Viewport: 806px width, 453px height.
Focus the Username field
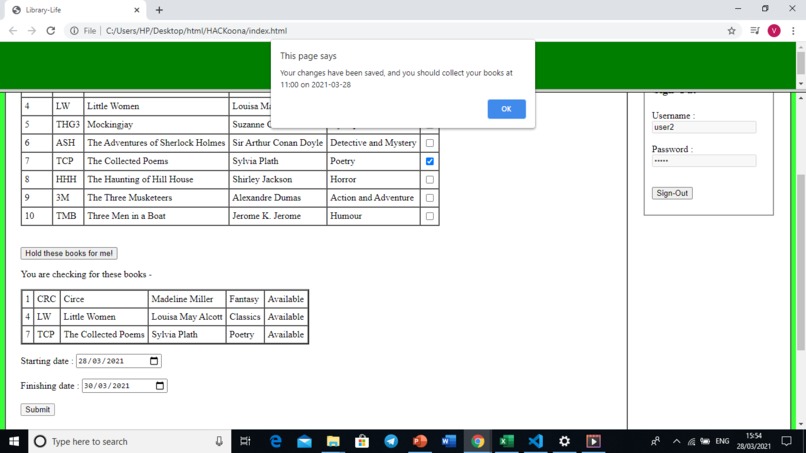click(704, 127)
